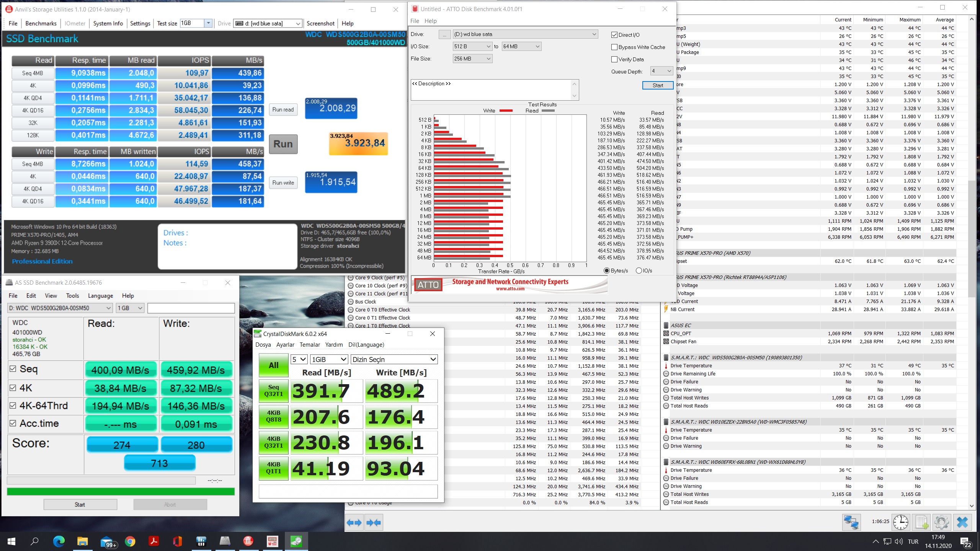Open Benchmarks menu in Anvil

(x=41, y=23)
